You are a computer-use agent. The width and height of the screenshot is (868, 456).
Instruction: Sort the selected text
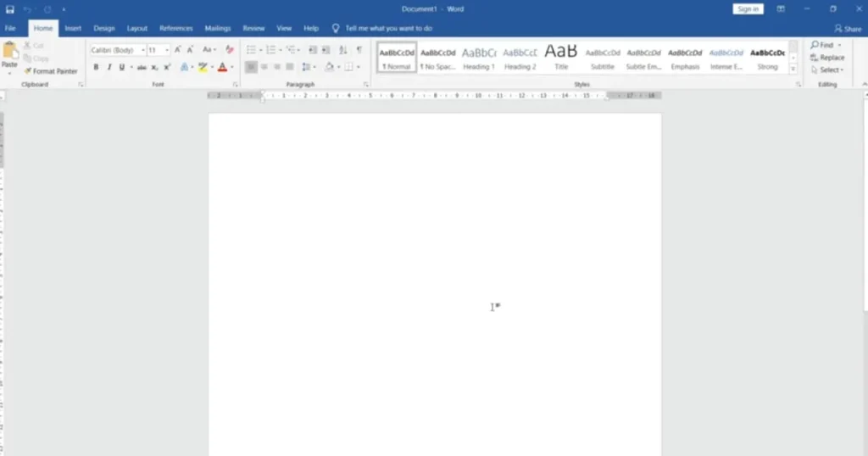click(343, 50)
